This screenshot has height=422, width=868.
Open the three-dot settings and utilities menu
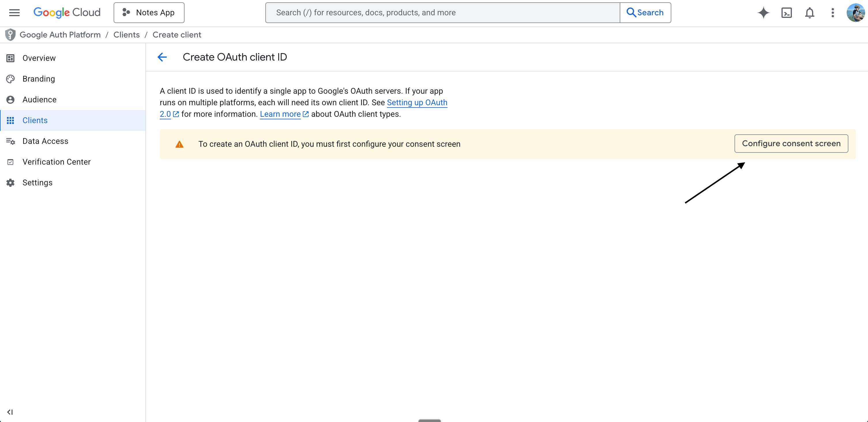coord(833,13)
